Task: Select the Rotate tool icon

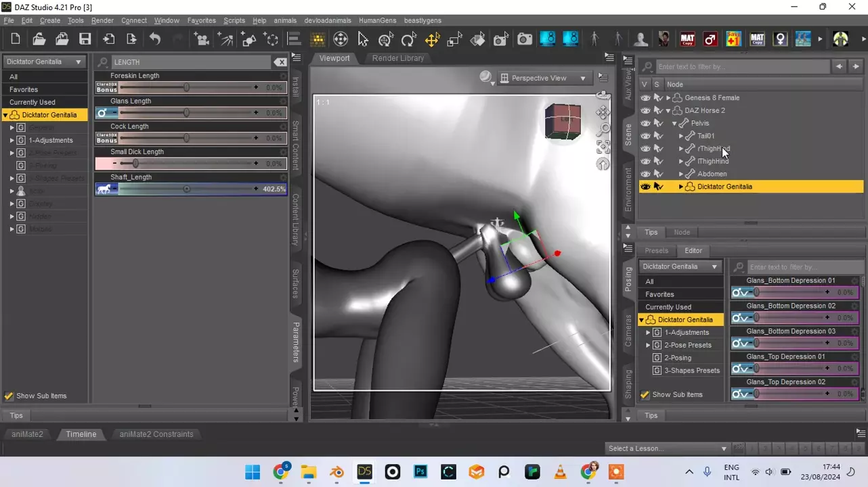Action: pyautogui.click(x=408, y=39)
